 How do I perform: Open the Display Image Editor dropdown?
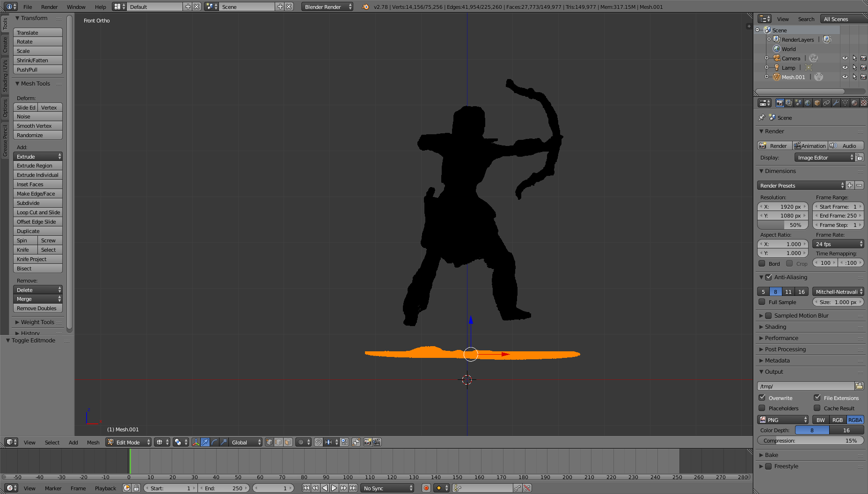pyautogui.click(x=824, y=158)
